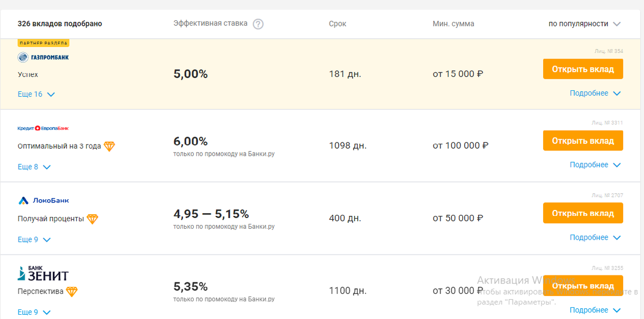The height and width of the screenshot is (319, 644).
Task: Click the Эффективная ставка column header
Action: 210,24
